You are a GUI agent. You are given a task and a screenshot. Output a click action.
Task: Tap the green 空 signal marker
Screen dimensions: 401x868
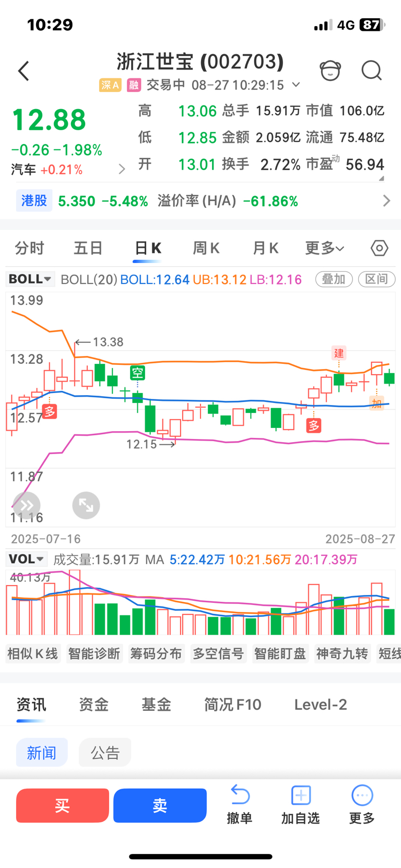click(x=137, y=373)
